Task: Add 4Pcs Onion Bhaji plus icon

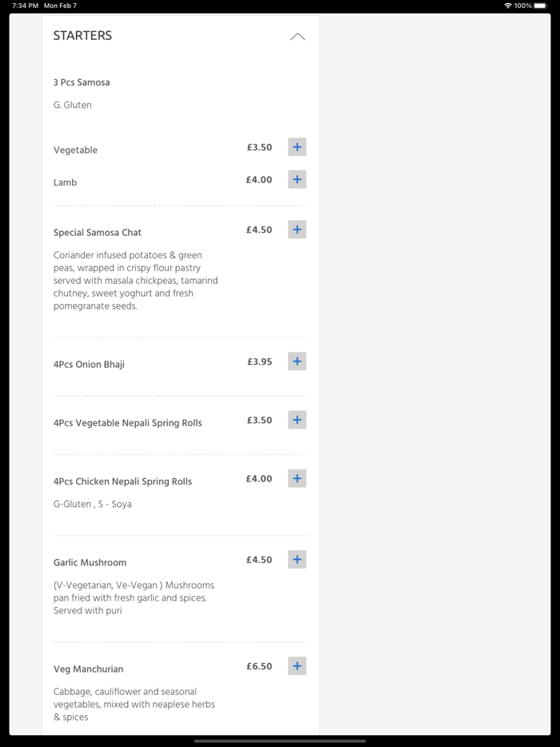Action: coord(297,362)
